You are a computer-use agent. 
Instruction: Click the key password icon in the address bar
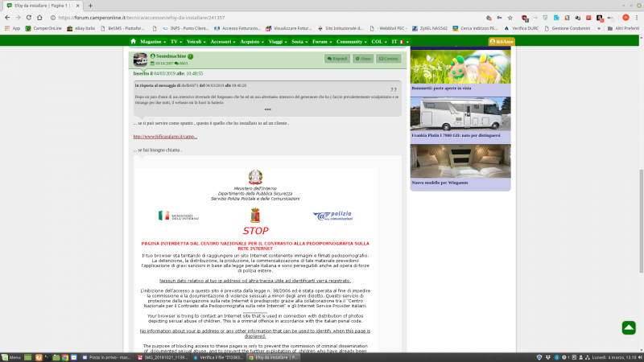pyautogui.click(x=499, y=18)
